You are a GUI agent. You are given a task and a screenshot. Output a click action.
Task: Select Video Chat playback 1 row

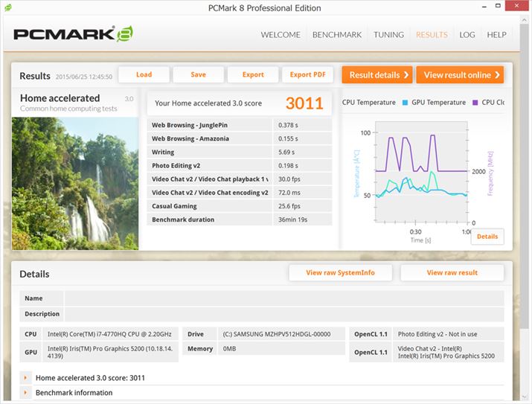coord(240,179)
